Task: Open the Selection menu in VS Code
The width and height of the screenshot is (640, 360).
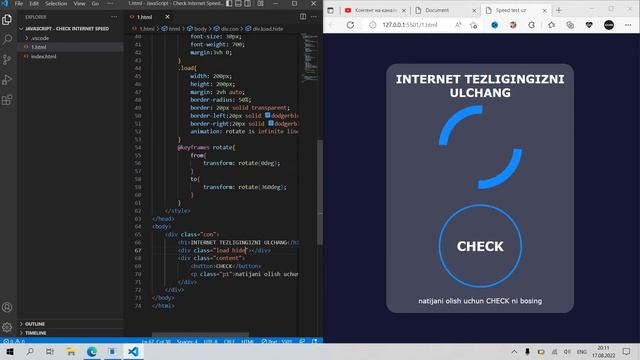Action: 56,4
